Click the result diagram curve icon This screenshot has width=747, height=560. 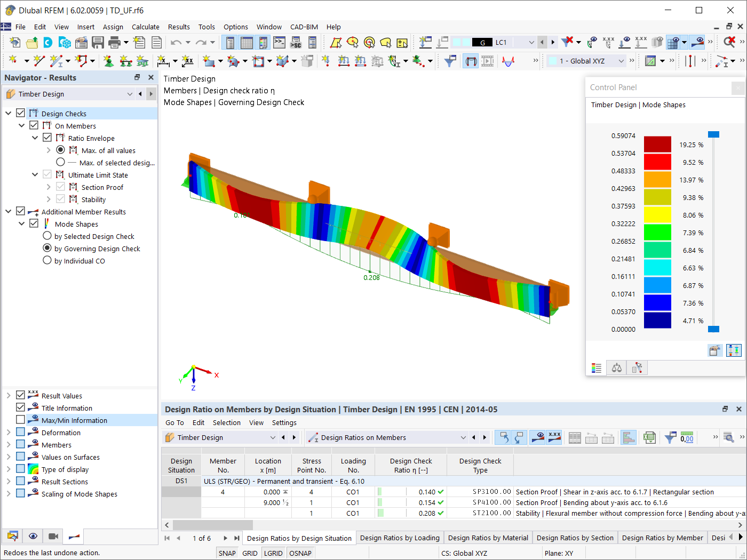click(x=508, y=61)
